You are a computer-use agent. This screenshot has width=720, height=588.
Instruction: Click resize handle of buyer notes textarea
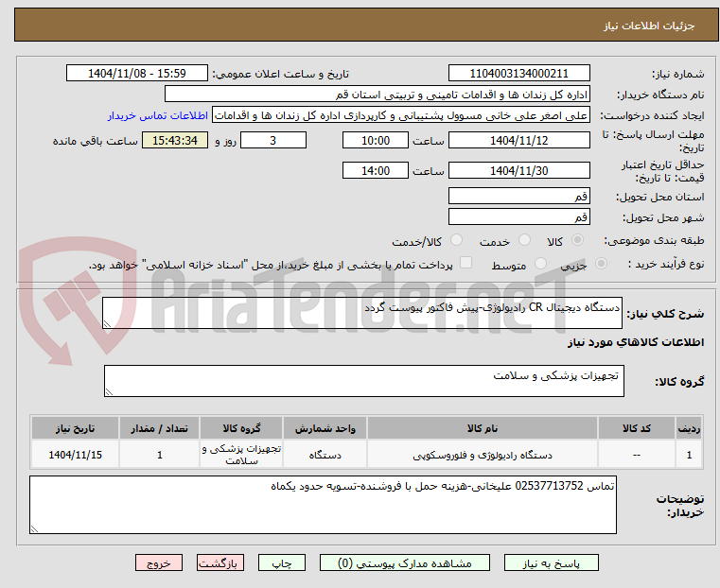tap(34, 528)
